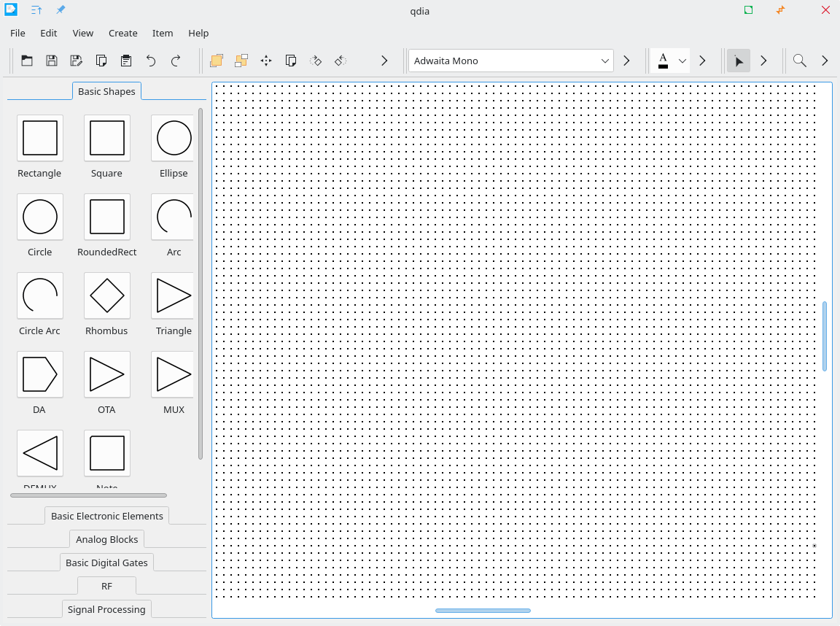Click the Save diagram icon
This screenshot has width=840, height=626.
tap(52, 61)
